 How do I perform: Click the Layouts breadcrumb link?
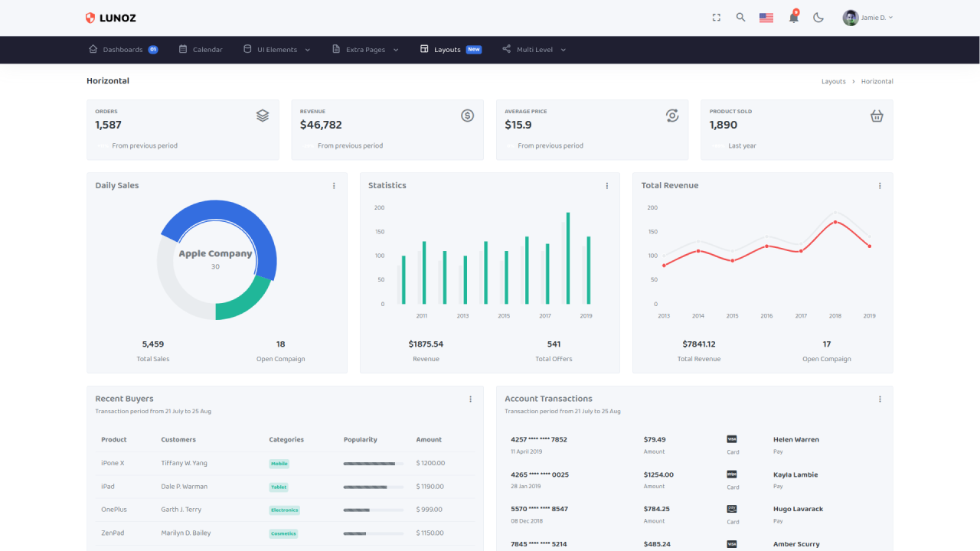click(833, 81)
